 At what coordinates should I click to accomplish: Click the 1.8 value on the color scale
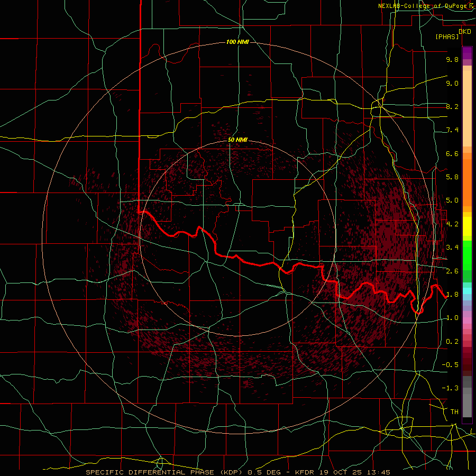(452, 295)
